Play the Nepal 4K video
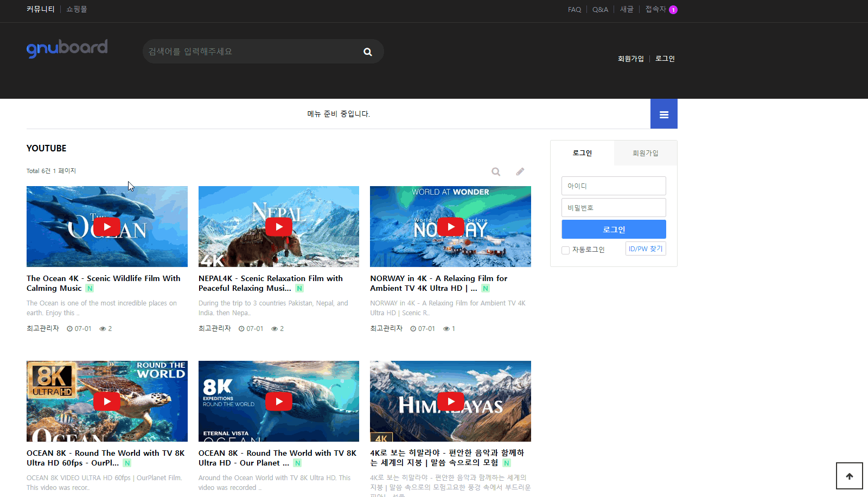This screenshot has width=868, height=497. (x=279, y=227)
